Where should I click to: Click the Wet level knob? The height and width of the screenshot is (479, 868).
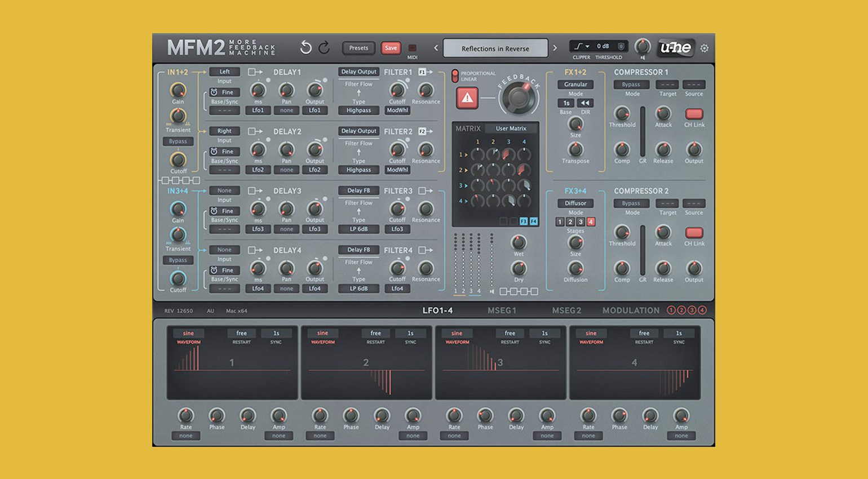pyautogui.click(x=518, y=242)
